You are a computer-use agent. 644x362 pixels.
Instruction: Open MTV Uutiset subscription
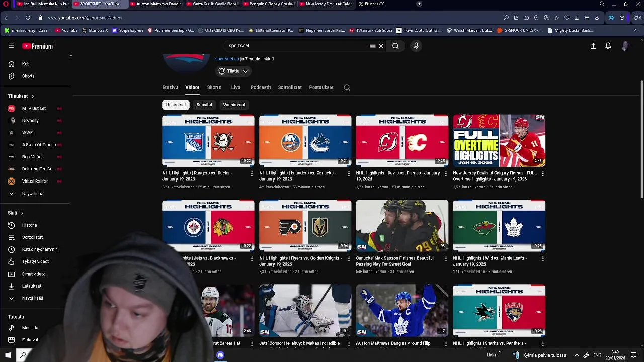(35, 108)
